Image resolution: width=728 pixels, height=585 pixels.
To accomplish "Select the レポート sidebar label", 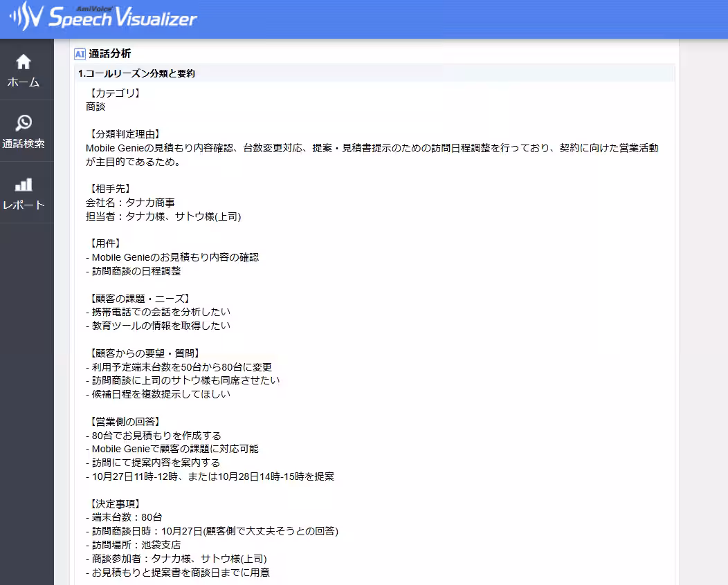I will [x=24, y=205].
